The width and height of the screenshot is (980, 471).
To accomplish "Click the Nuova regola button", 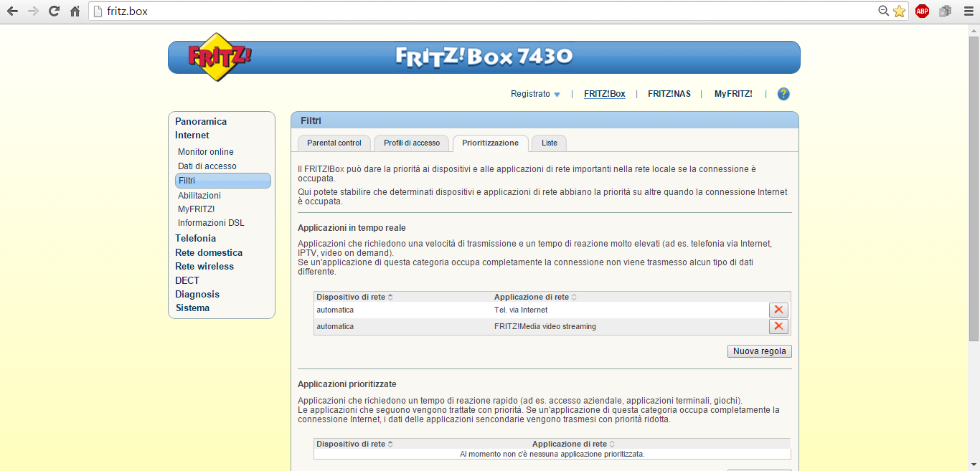I will (759, 351).
